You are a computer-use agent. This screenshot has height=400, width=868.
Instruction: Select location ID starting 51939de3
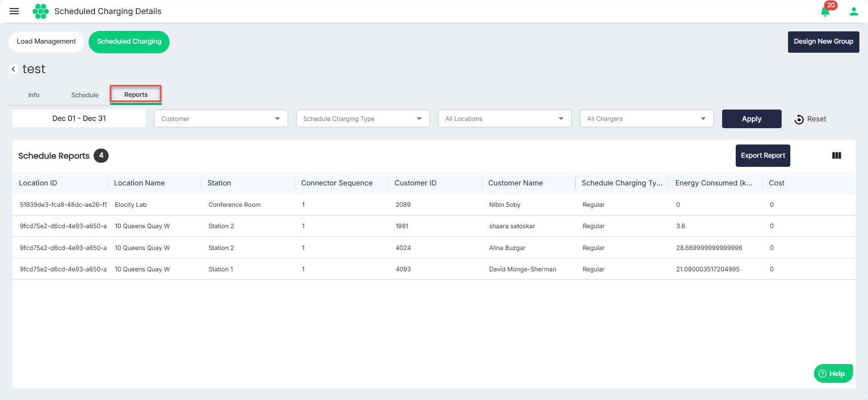tap(64, 205)
